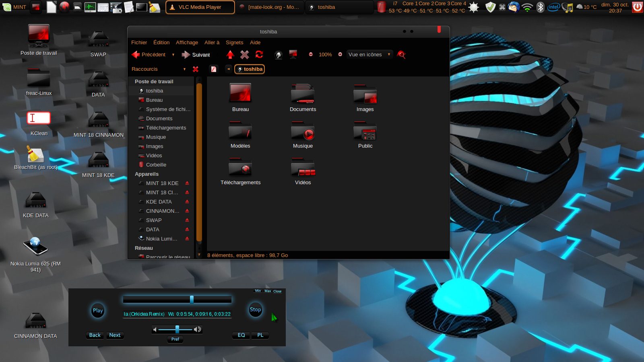
Task: Go back with Précédent button
Action: point(149,54)
